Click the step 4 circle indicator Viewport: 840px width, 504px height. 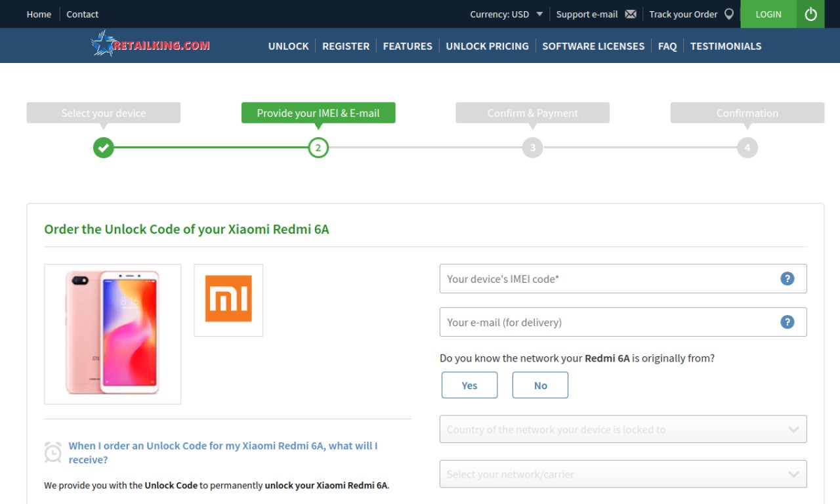[747, 148]
